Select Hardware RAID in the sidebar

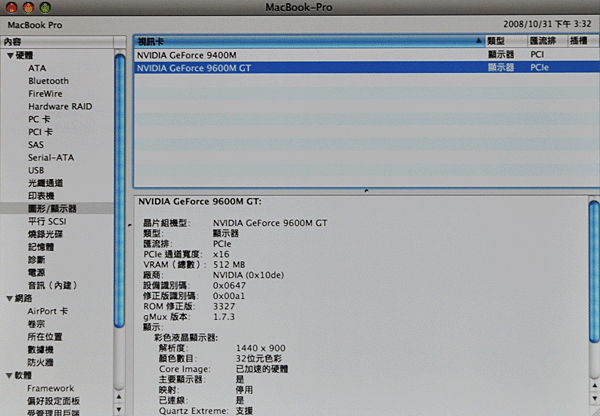[60, 106]
